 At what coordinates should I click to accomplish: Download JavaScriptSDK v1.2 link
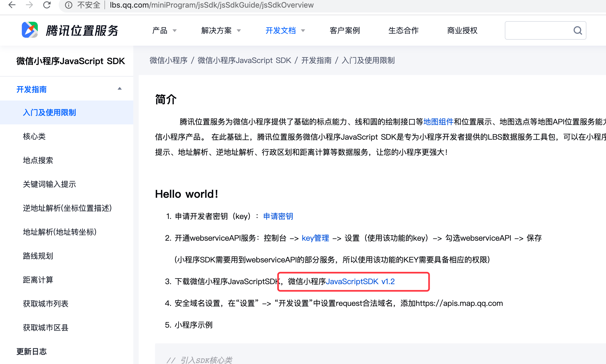click(x=360, y=281)
